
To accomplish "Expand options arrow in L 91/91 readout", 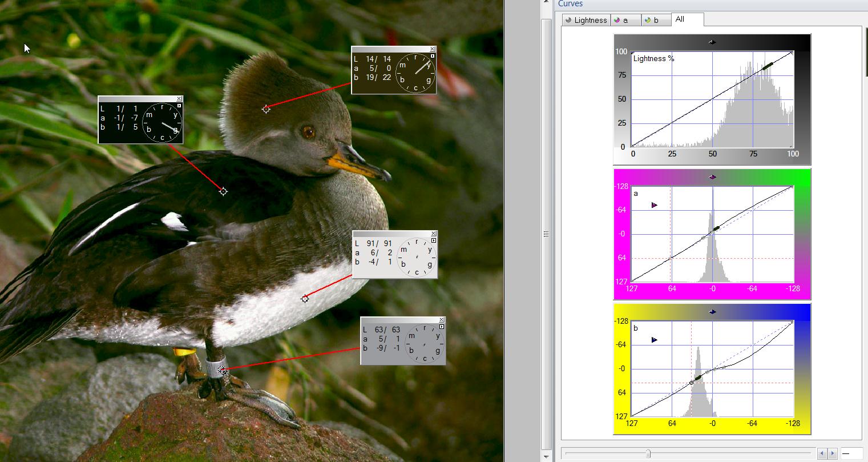I will [434, 240].
